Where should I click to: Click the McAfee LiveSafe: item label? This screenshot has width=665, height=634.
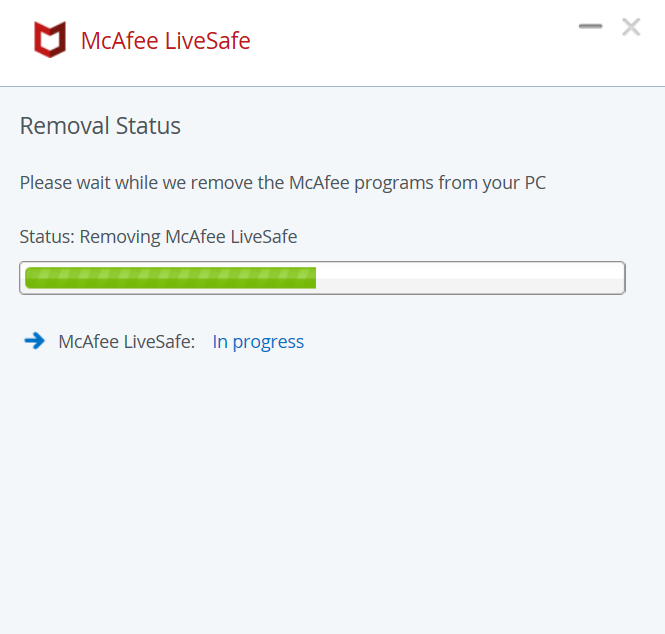126,342
